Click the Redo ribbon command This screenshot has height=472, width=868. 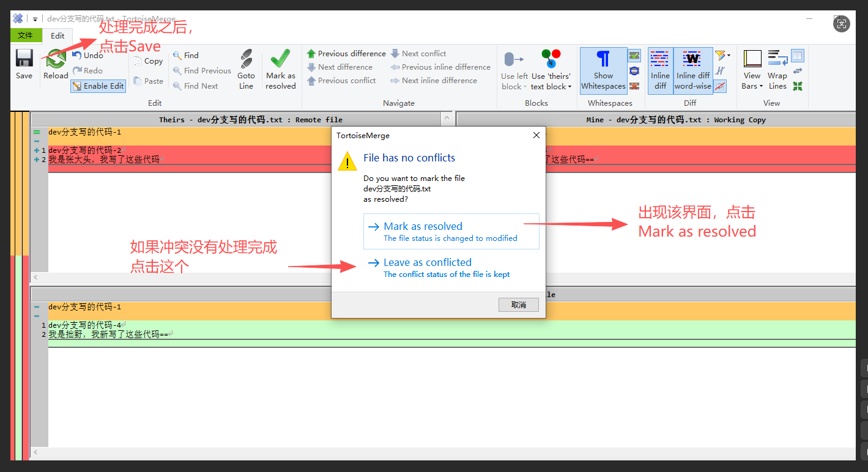pyautogui.click(x=87, y=70)
